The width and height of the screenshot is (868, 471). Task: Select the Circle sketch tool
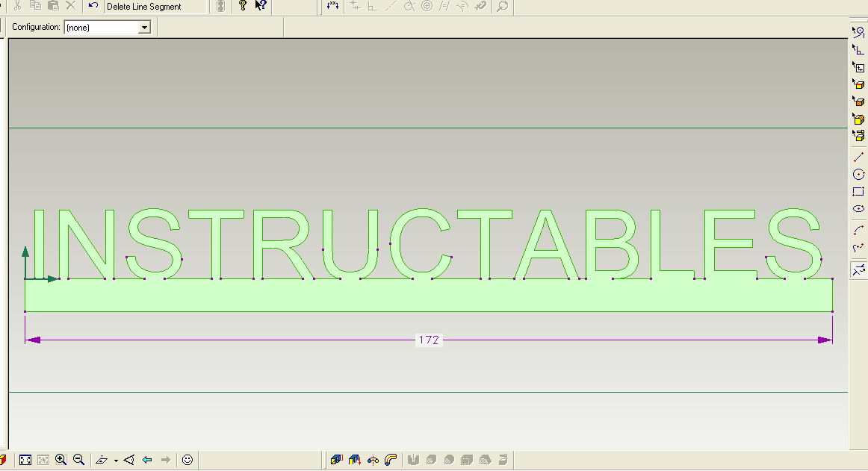pos(858,173)
